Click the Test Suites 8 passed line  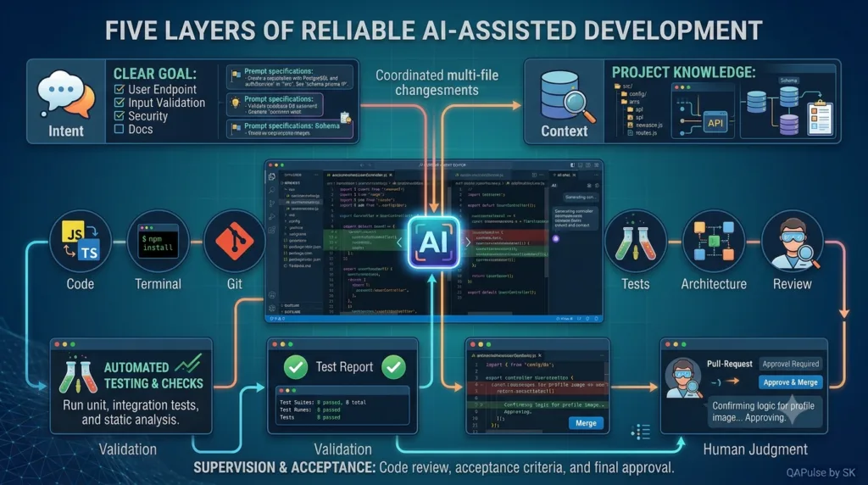click(323, 403)
